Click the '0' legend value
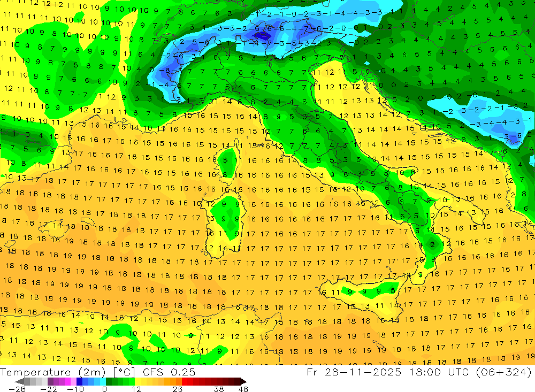The width and height of the screenshot is (535, 392). click(x=104, y=389)
